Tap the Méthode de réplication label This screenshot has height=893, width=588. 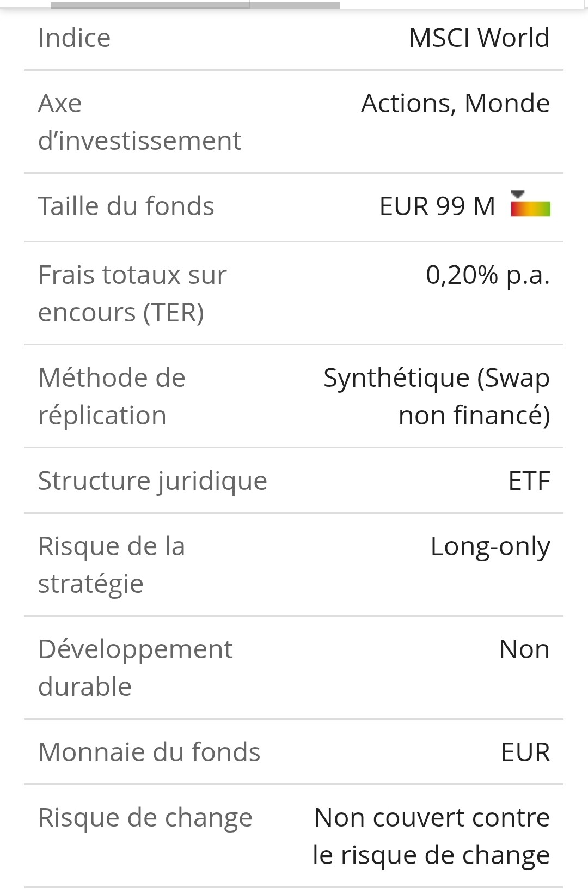point(112,396)
